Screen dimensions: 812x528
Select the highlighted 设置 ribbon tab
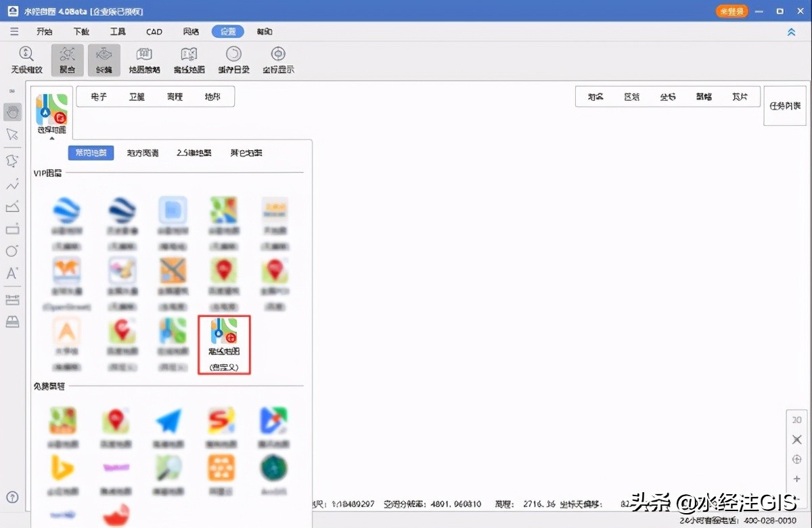228,32
